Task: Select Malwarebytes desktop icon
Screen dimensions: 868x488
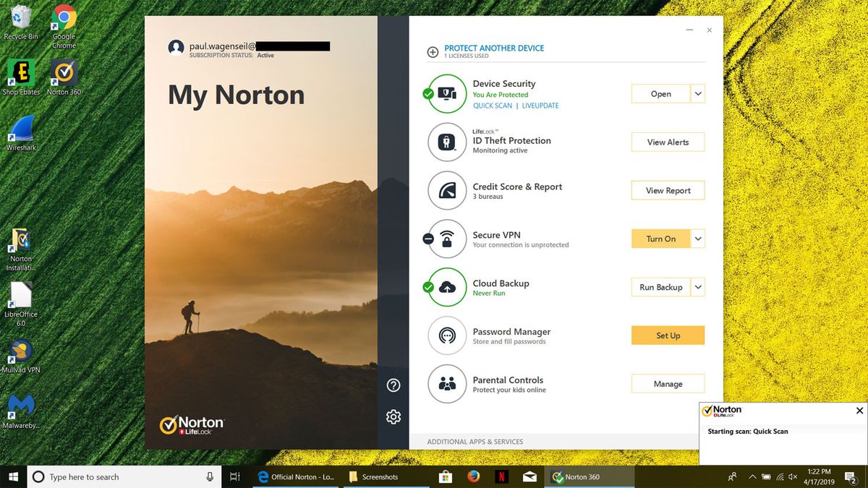Action: pyautogui.click(x=21, y=412)
